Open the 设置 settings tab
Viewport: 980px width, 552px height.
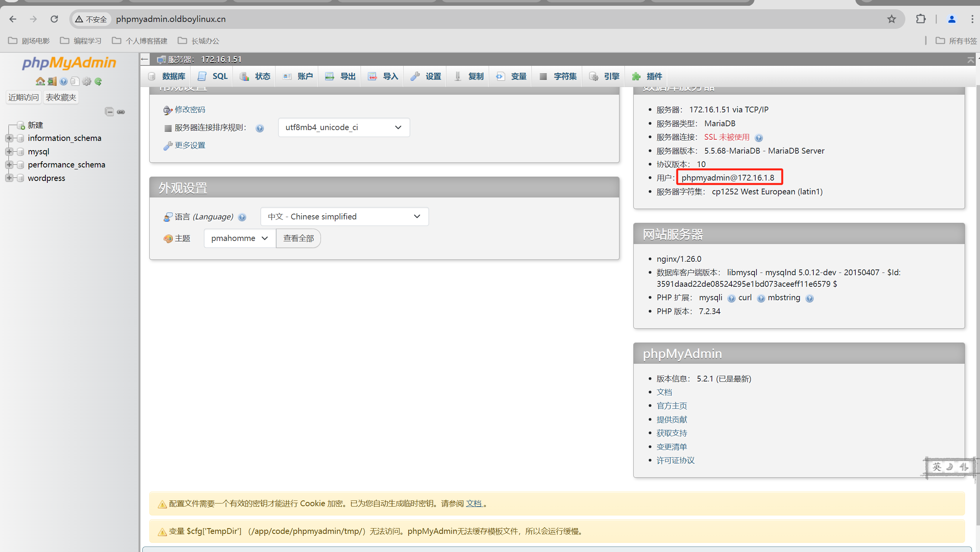click(426, 76)
